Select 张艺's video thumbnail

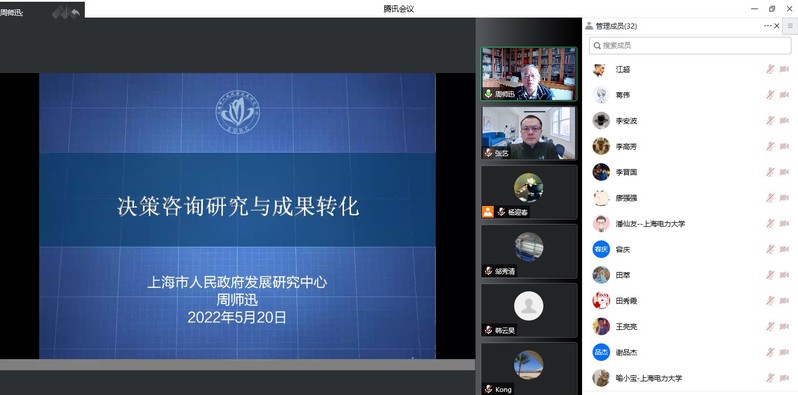[529, 133]
